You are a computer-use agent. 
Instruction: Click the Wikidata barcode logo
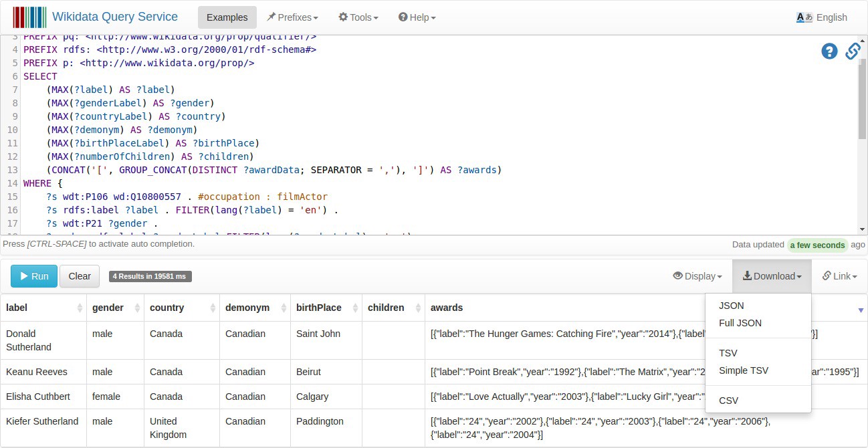point(29,17)
